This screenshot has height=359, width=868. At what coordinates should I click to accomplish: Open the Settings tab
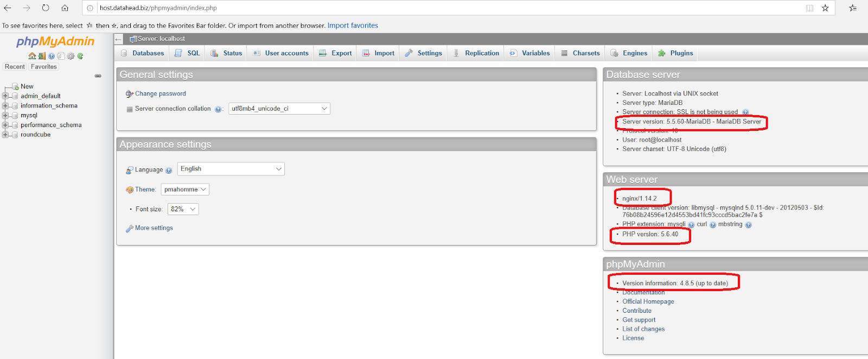424,53
